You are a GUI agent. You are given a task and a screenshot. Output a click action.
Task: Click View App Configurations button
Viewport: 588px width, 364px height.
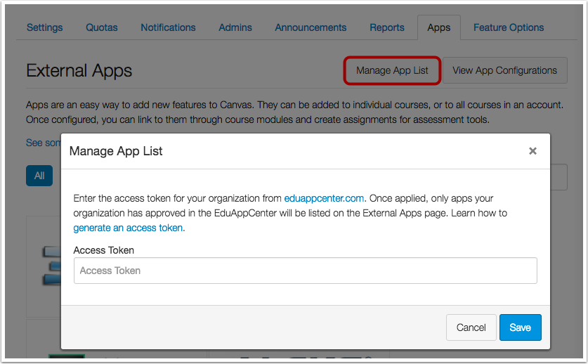pos(504,70)
